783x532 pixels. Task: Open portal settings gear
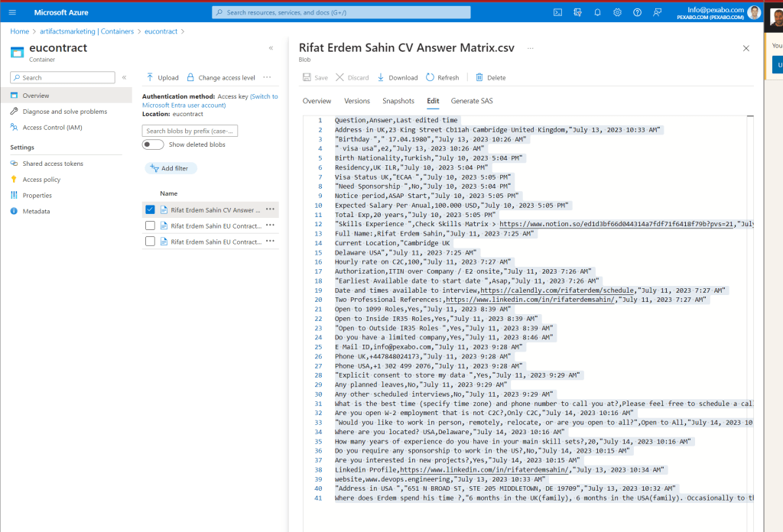pos(617,12)
